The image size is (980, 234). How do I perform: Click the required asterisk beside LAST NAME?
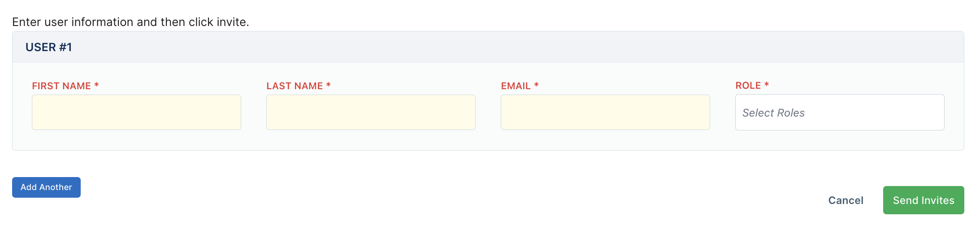[329, 85]
